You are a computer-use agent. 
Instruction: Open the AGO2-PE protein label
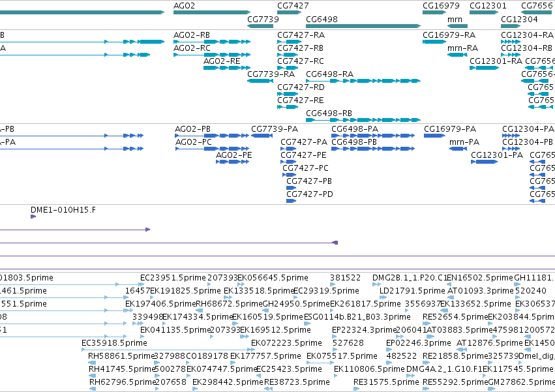click(234, 155)
